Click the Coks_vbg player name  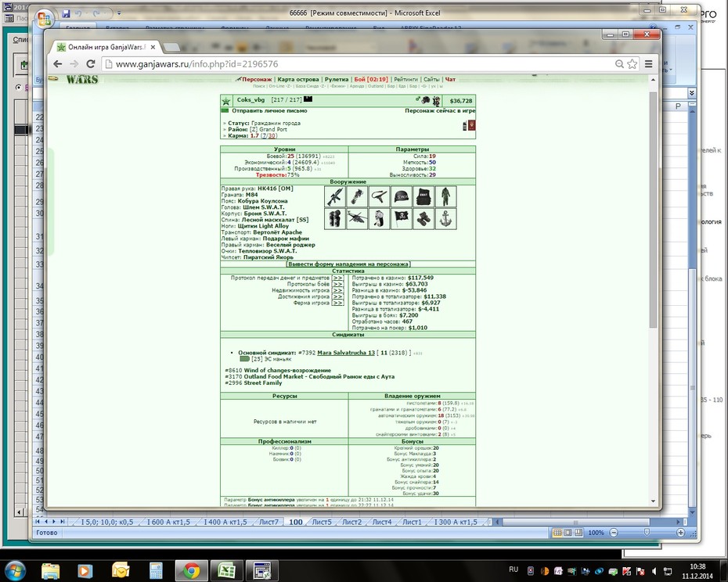tap(250, 100)
